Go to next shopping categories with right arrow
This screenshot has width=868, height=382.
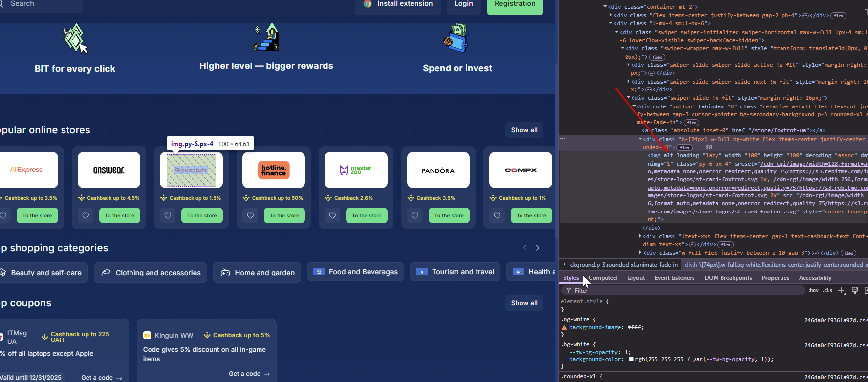click(x=538, y=248)
